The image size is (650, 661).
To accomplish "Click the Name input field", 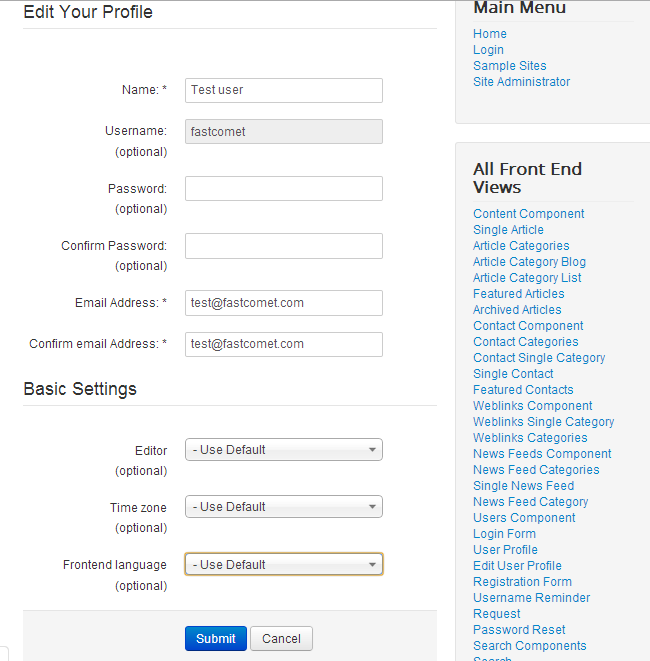I will (283, 90).
